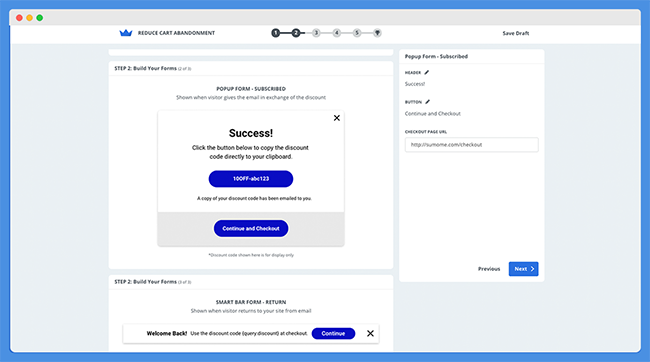Copy the 10OFF-abc123 discount code button
The width and height of the screenshot is (650, 362).
tap(251, 179)
